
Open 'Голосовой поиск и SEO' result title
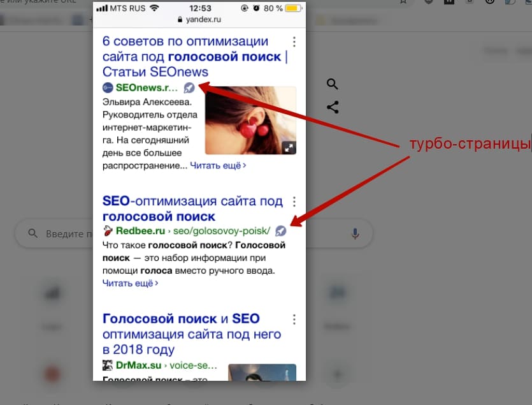coord(192,334)
